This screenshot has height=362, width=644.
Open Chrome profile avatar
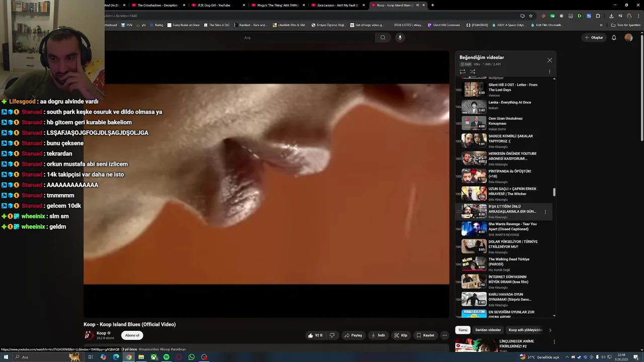tap(629, 16)
